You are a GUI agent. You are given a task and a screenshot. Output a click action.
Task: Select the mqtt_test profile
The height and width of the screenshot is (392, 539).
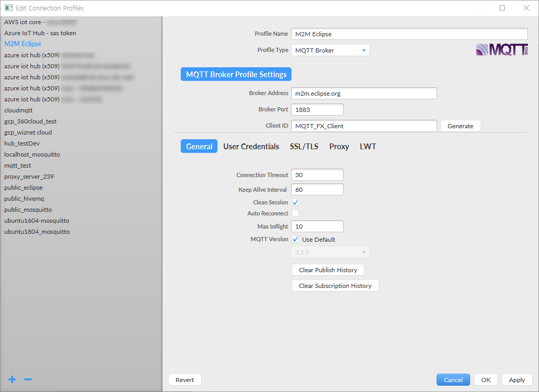tap(81, 166)
